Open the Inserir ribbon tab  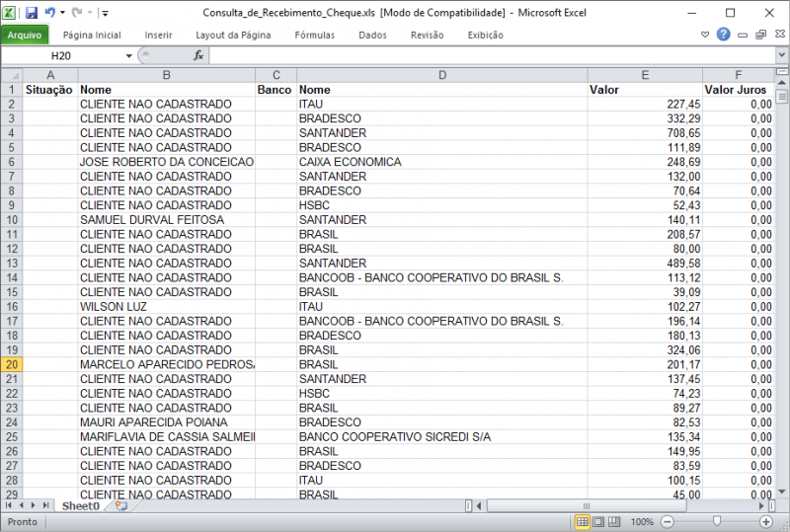click(x=158, y=35)
